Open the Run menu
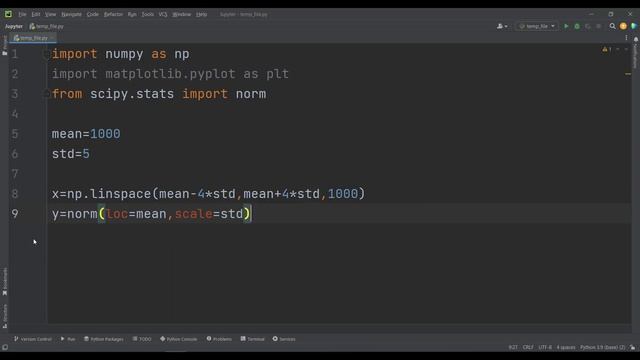 (x=132, y=14)
